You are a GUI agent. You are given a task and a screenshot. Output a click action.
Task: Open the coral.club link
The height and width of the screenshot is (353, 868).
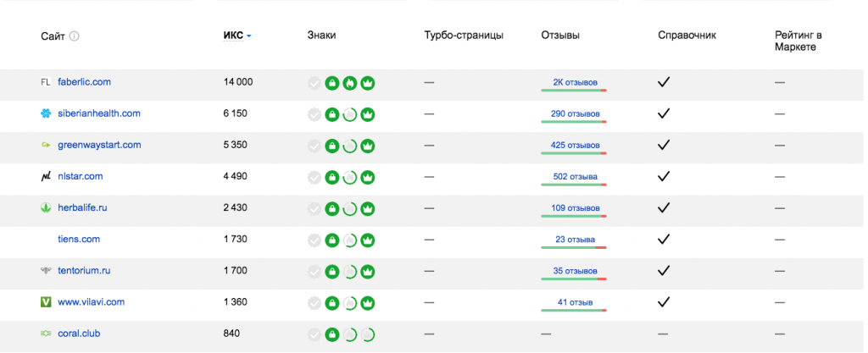point(79,334)
